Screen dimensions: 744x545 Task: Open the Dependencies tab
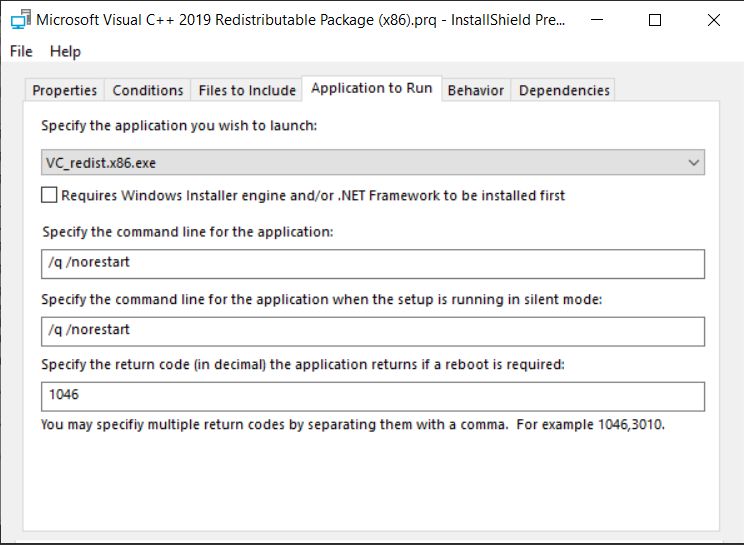(x=564, y=90)
